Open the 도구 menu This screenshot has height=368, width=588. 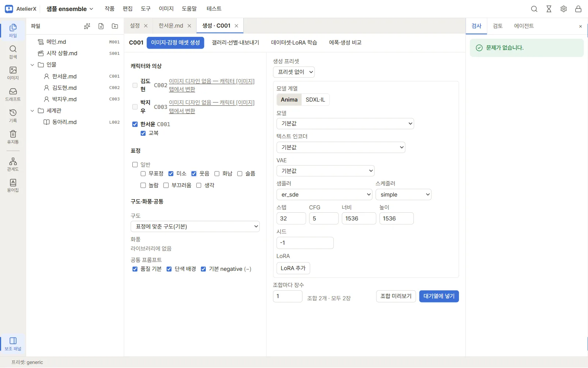pos(146,9)
